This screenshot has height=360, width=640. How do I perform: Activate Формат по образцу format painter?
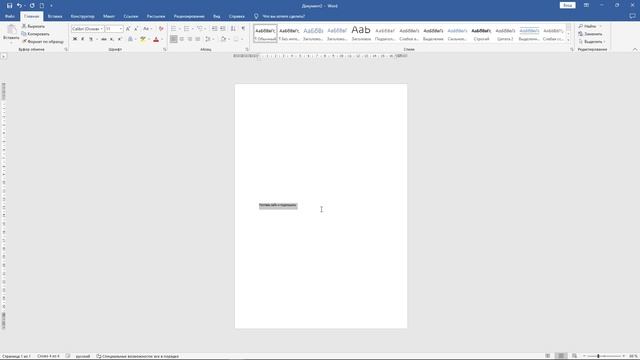(43, 42)
